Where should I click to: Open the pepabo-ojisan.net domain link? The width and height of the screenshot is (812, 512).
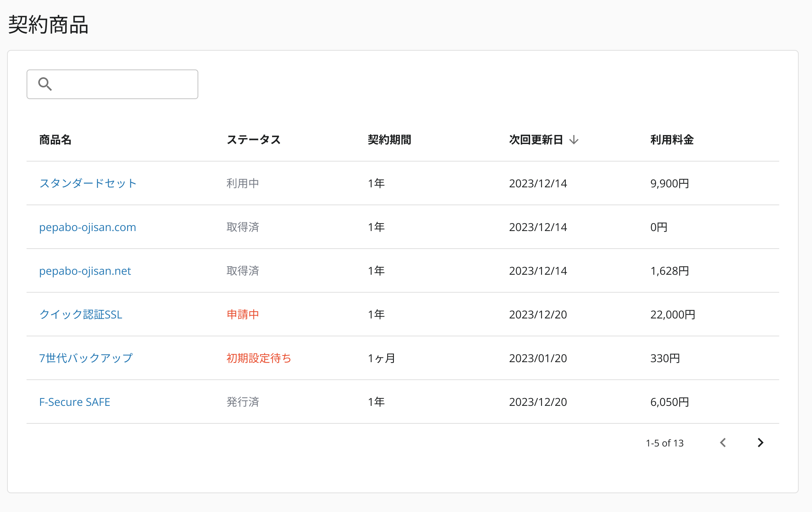pyautogui.click(x=85, y=271)
